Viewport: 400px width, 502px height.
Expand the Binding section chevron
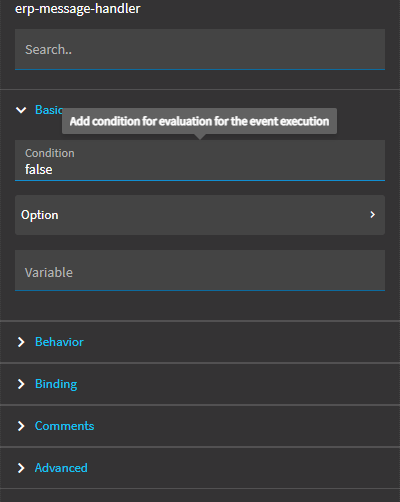pyautogui.click(x=21, y=384)
